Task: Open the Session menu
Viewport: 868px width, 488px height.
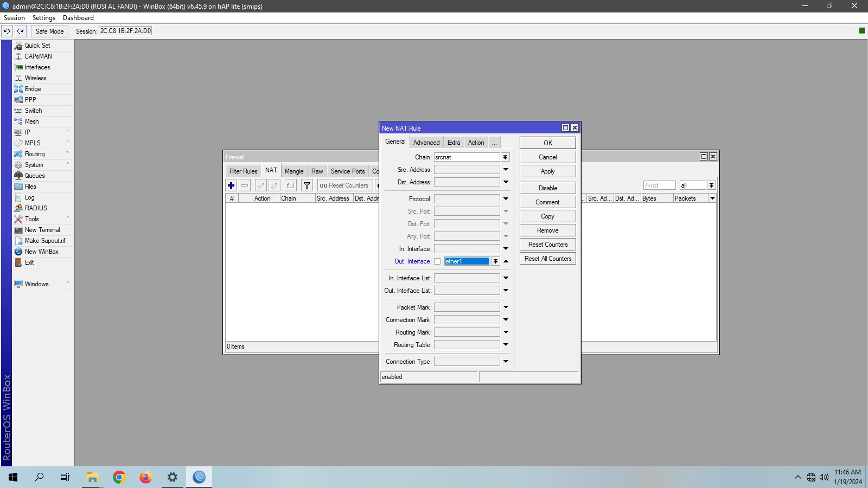Action: pyautogui.click(x=14, y=18)
